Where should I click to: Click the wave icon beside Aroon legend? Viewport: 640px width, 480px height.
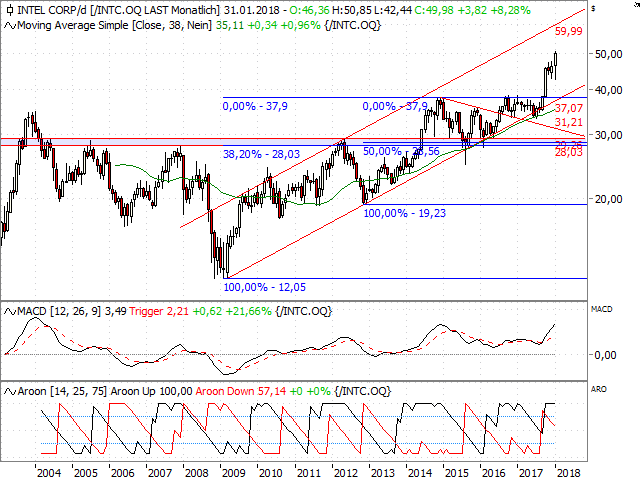point(10,392)
